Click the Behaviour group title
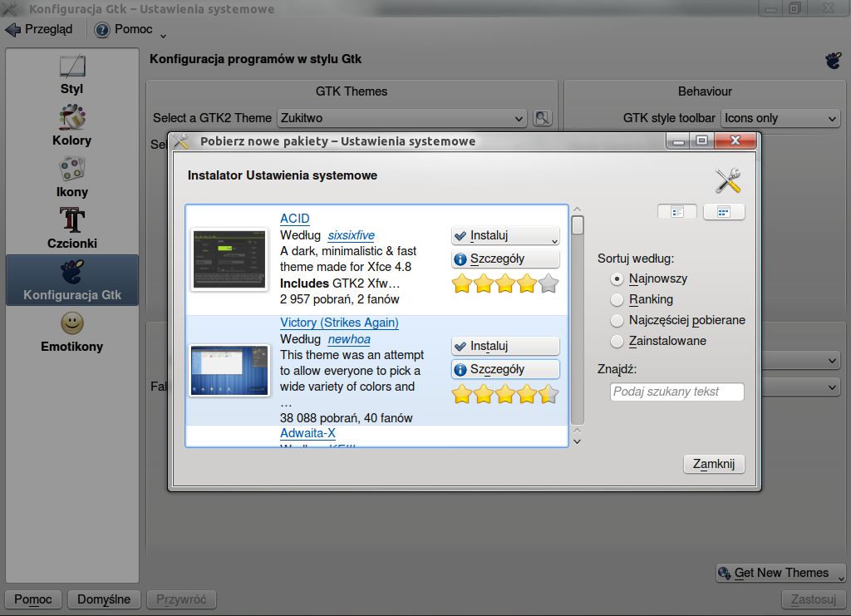 coord(705,91)
